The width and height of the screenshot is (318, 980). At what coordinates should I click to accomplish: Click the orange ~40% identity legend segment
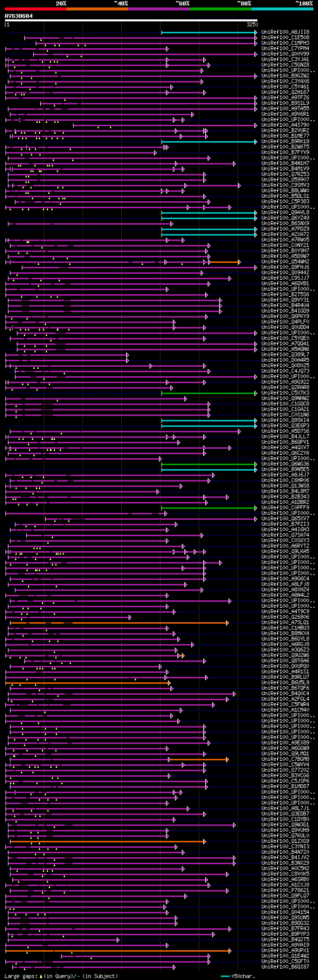pyautogui.click(x=97, y=9)
